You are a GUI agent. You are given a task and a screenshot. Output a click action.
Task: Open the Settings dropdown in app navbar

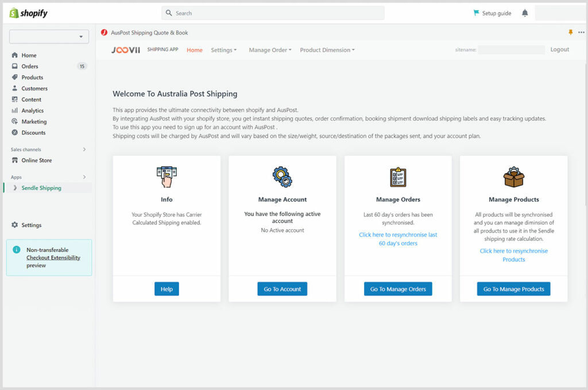[223, 50]
